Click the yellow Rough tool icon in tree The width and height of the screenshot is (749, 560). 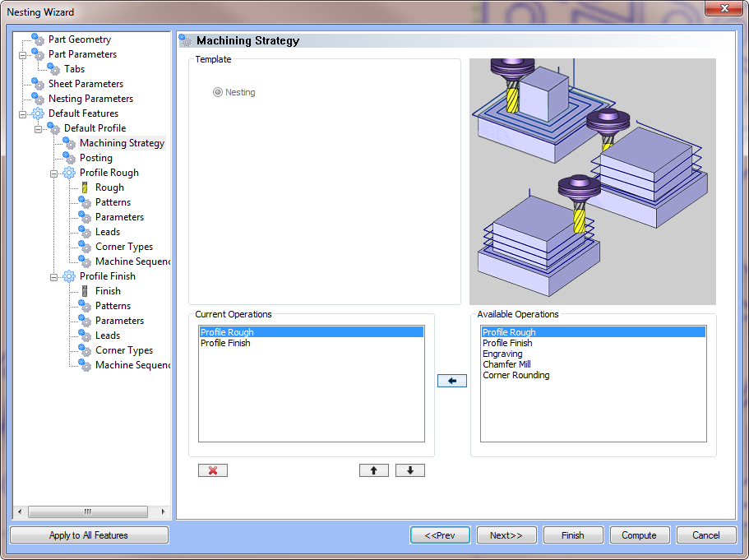[85, 187]
